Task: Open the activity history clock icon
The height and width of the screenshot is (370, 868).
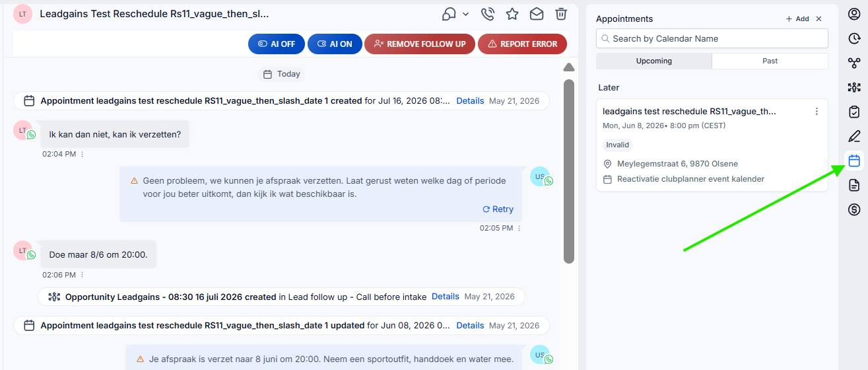Action: pos(853,38)
